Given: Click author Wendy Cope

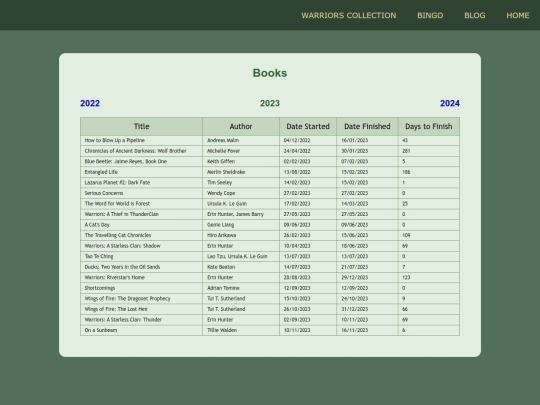Looking at the screenshot, I should pos(221,193).
